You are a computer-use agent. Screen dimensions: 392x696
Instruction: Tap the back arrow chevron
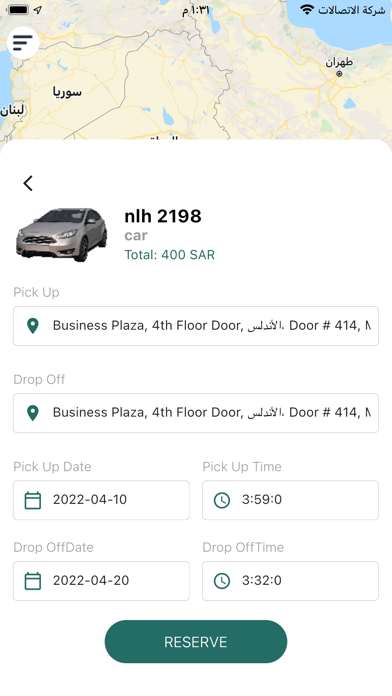click(x=28, y=183)
